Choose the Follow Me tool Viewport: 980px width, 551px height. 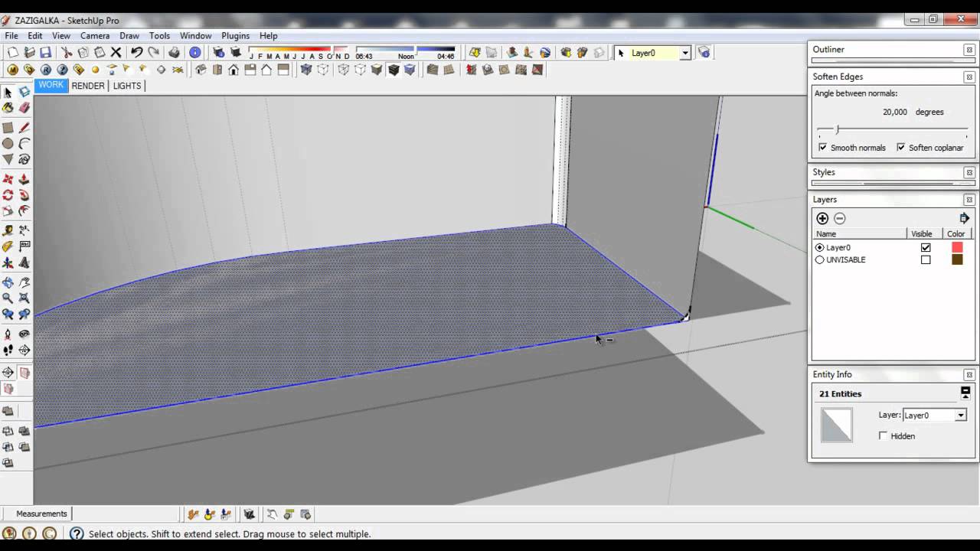24,195
